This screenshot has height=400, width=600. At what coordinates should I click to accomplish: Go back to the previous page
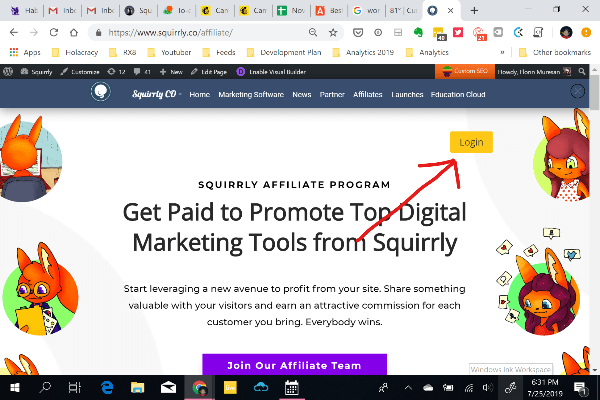[14, 33]
